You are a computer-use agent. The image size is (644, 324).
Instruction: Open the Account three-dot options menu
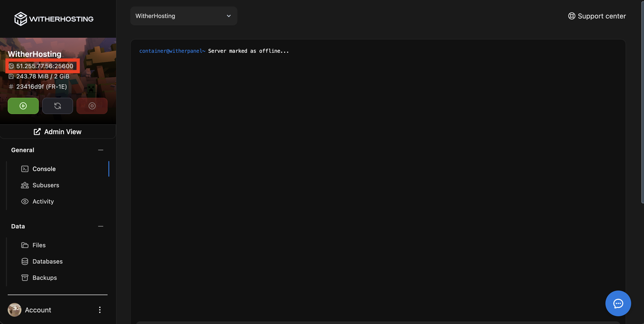tap(100, 310)
